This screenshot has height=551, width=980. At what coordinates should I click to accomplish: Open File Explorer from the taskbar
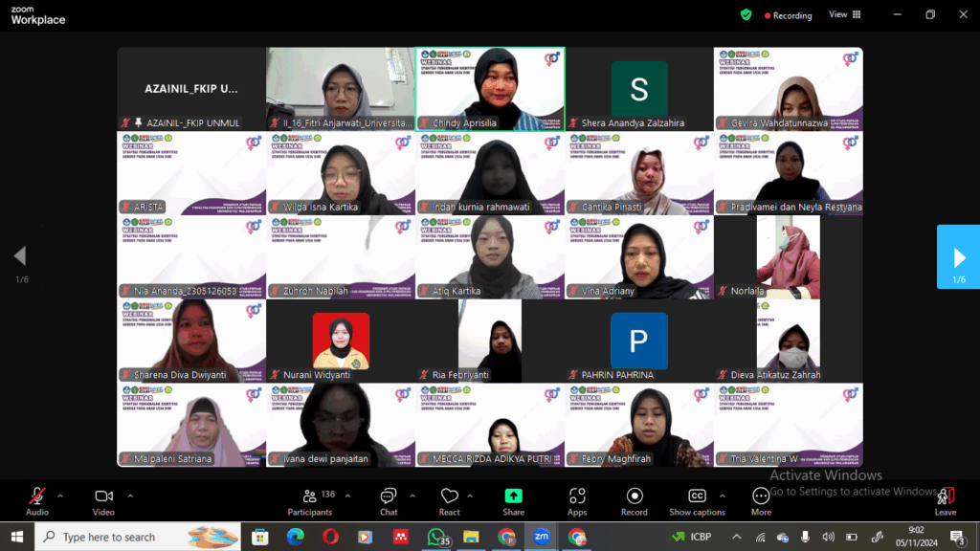[471, 537]
